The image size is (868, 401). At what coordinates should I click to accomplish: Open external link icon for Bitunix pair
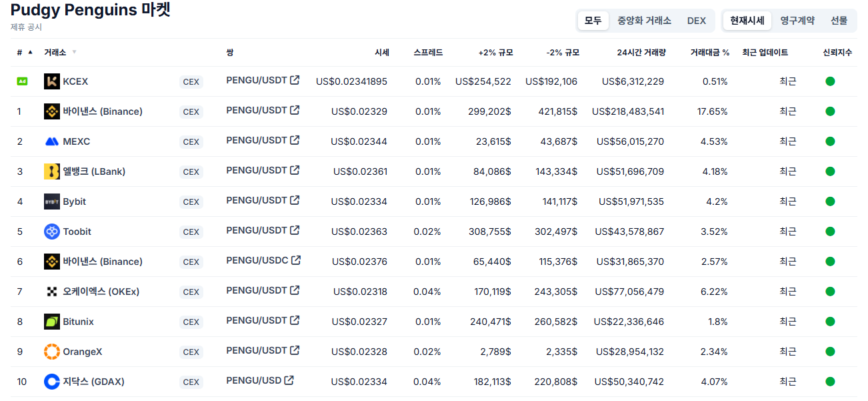295,320
